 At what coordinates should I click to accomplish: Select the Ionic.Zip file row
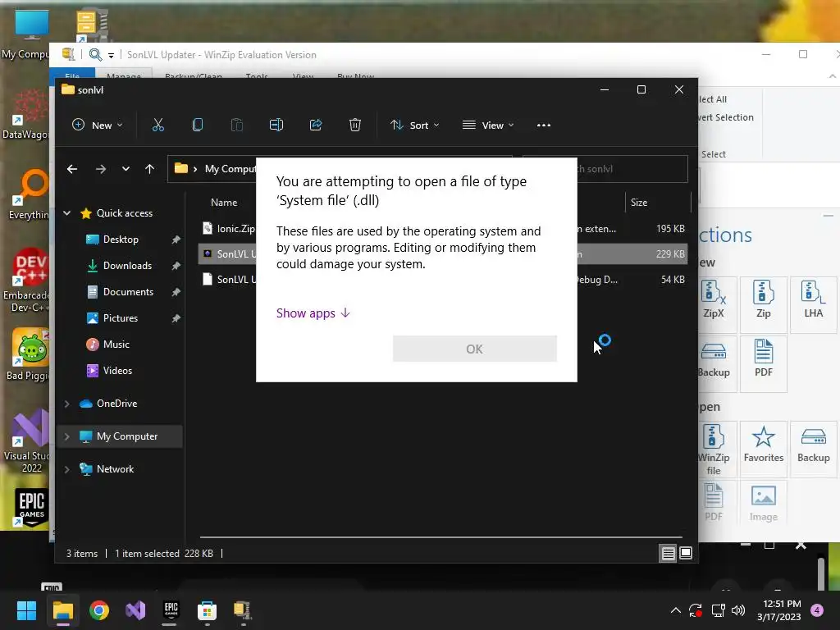click(x=442, y=229)
